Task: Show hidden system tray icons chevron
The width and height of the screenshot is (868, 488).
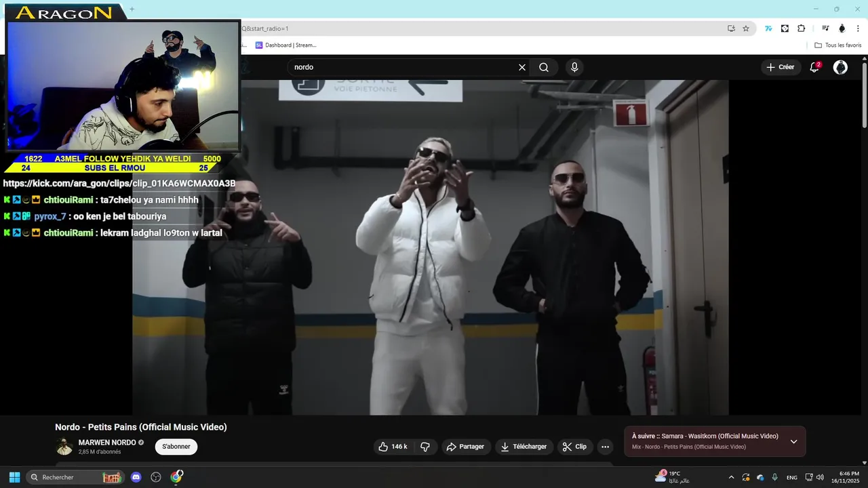Action: pos(731,477)
